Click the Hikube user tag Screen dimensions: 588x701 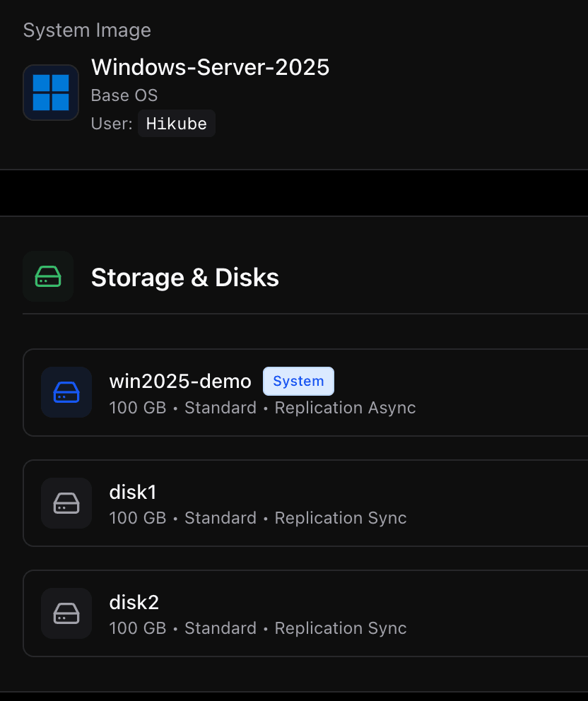coord(176,124)
